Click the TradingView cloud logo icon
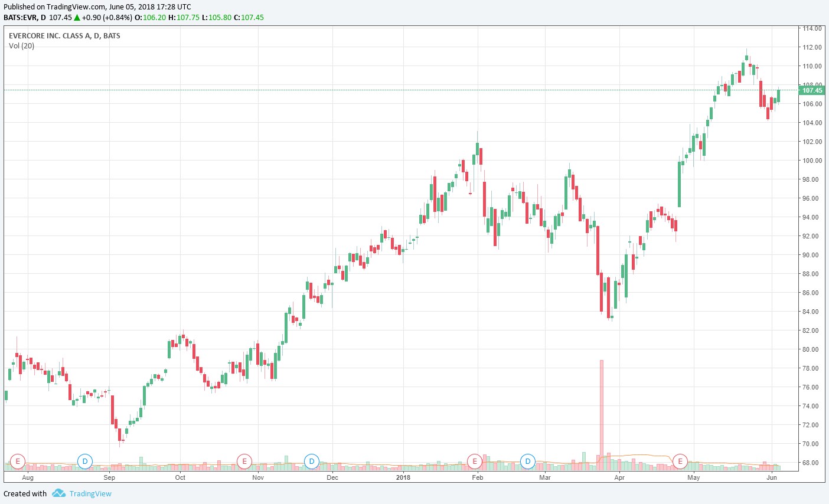829x504 pixels. pyautogui.click(x=58, y=493)
